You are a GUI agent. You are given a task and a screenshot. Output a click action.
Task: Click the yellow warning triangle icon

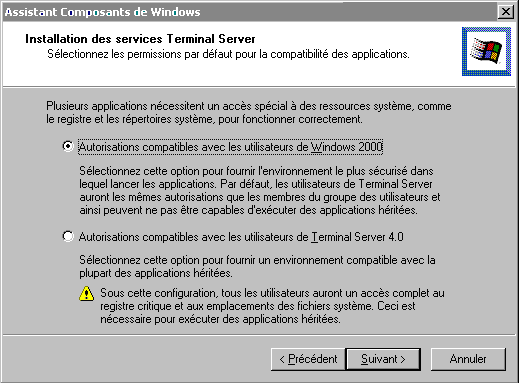[87, 293]
